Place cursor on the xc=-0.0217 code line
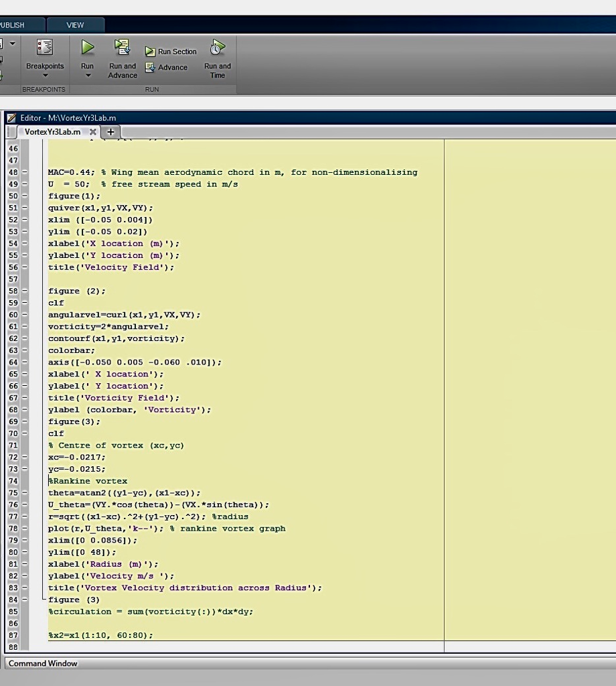Viewport: 616px width, 686px height. 77,457
